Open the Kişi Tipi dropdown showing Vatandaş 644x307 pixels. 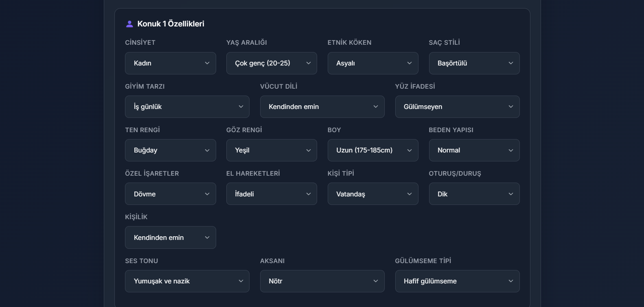[x=373, y=194]
